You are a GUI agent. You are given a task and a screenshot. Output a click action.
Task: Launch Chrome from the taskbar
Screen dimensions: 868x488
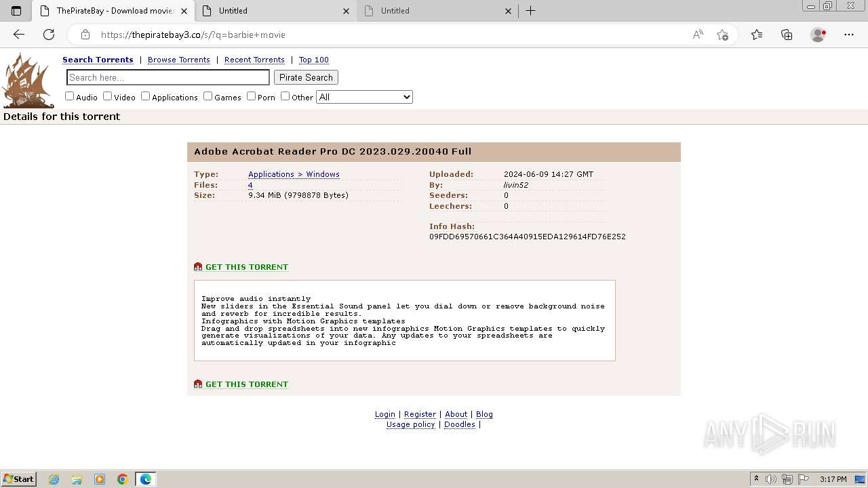coord(123,479)
